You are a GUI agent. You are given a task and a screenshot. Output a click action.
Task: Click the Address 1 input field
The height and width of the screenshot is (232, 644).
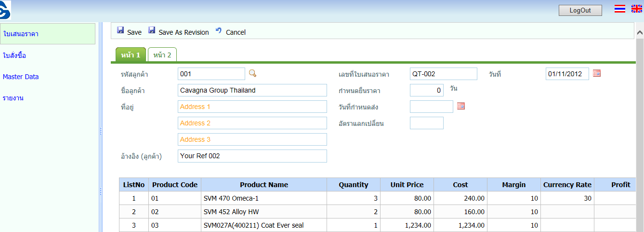coord(252,107)
